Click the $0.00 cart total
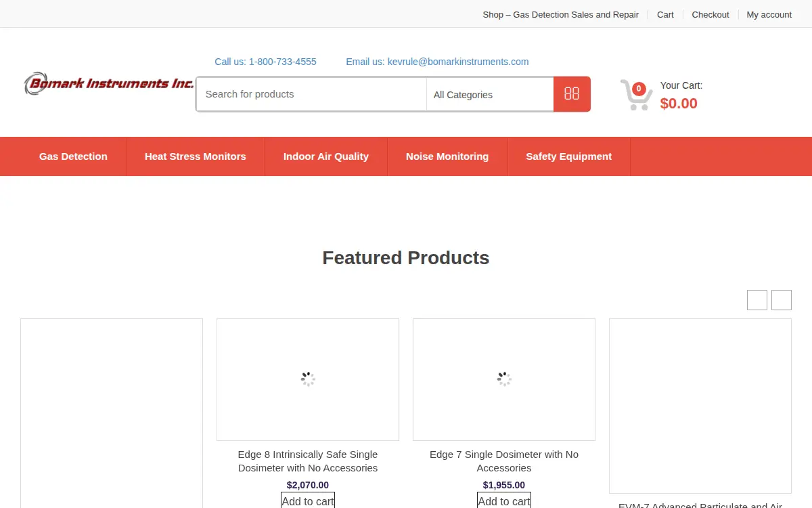Screen dimensions: 812x508 tap(679, 103)
